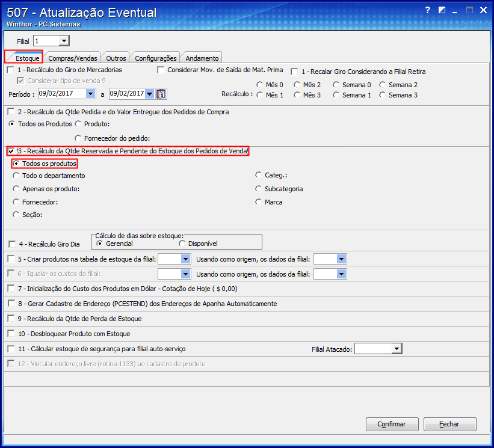
Task: Click the contrast toggle icon in title bar
Action: click(442, 10)
